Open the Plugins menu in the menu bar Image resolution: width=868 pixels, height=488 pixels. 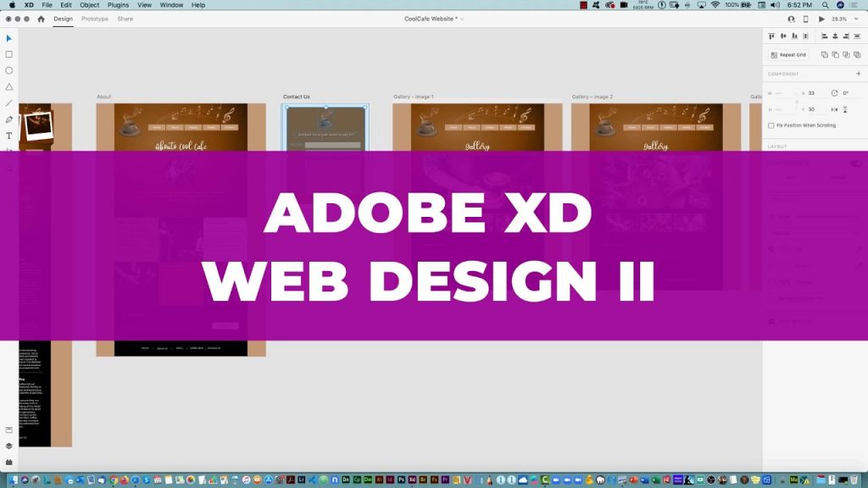tap(117, 4)
